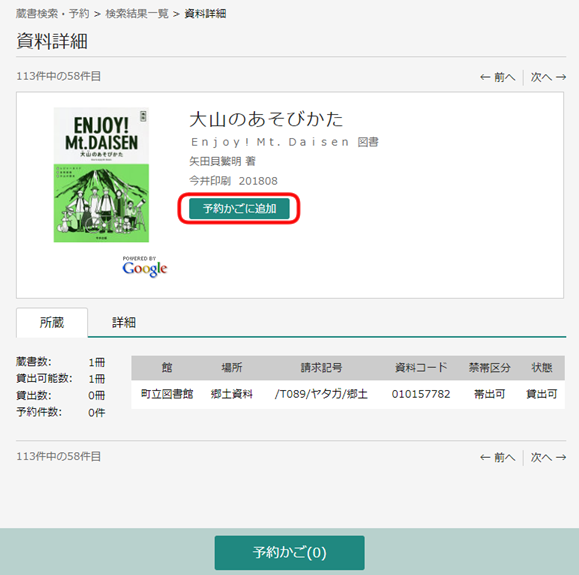This screenshot has width=579, height=575.
Task: Click the 蔵書数: label
Action: point(34,362)
